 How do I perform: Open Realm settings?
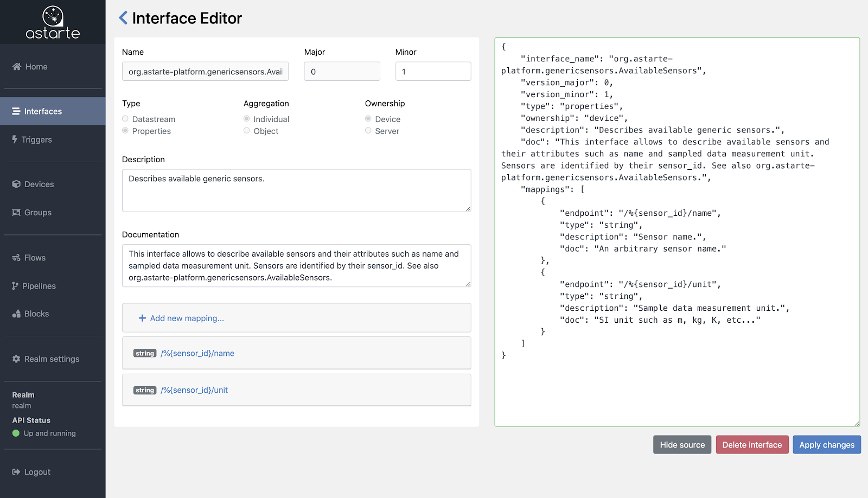pyautogui.click(x=51, y=359)
